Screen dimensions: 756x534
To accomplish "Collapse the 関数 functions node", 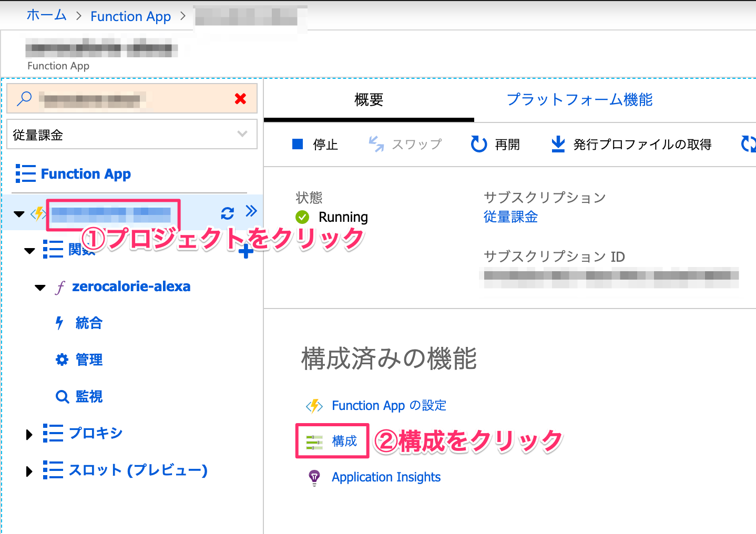I will pyautogui.click(x=29, y=251).
